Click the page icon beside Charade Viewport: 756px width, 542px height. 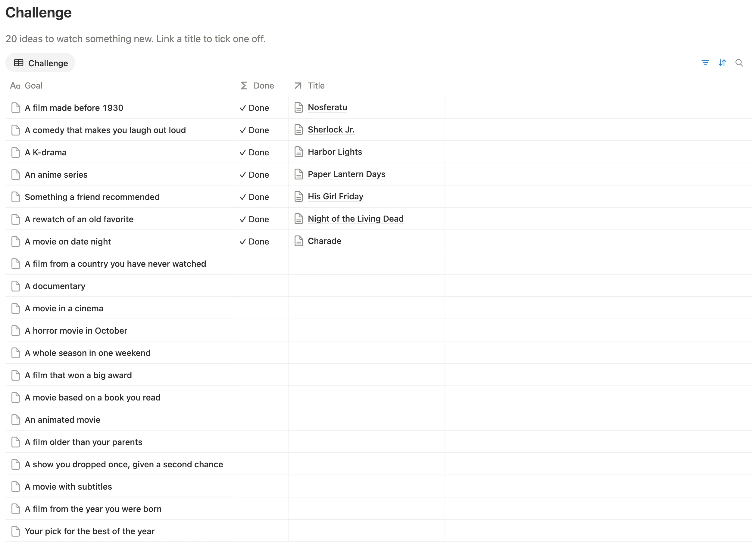[x=299, y=241]
